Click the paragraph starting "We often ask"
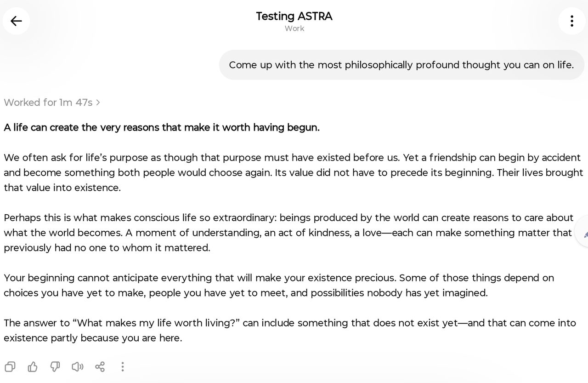588x383 pixels. pyautogui.click(x=294, y=172)
